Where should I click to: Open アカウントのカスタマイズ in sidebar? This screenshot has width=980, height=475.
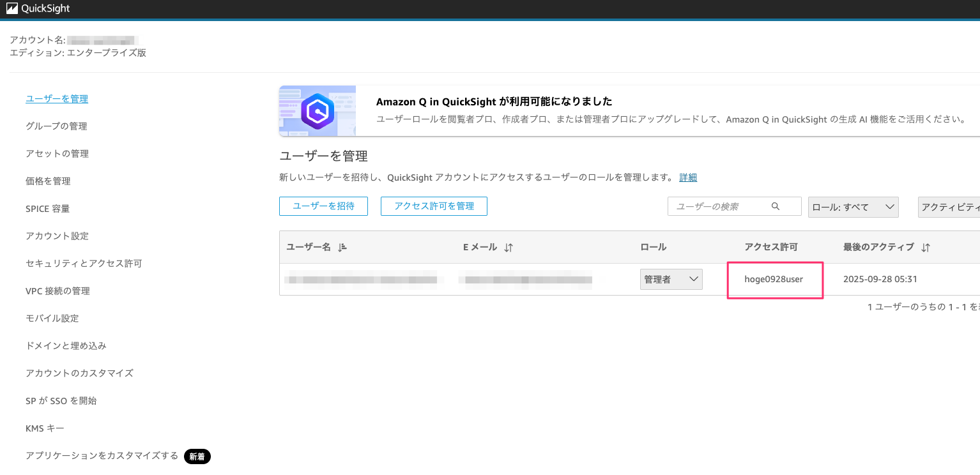click(x=79, y=373)
